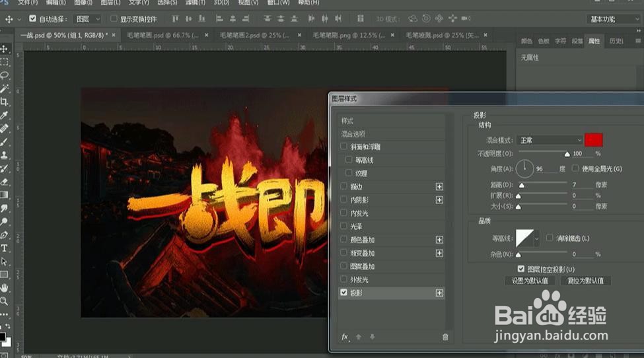Viewport: 644px width, 358px height.
Task: Click the 距离 slider handle
Action: pyautogui.click(x=522, y=186)
